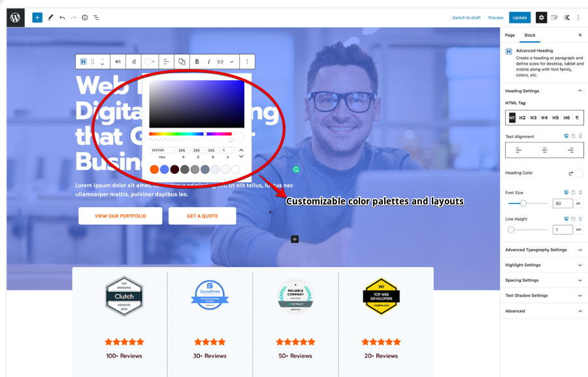The height and width of the screenshot is (377, 588).
Task: Click the black add block button on canvas
Action: click(x=295, y=239)
